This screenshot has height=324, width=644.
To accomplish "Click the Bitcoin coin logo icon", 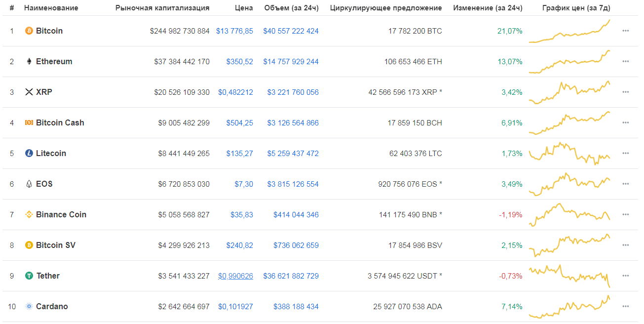I will point(29,31).
